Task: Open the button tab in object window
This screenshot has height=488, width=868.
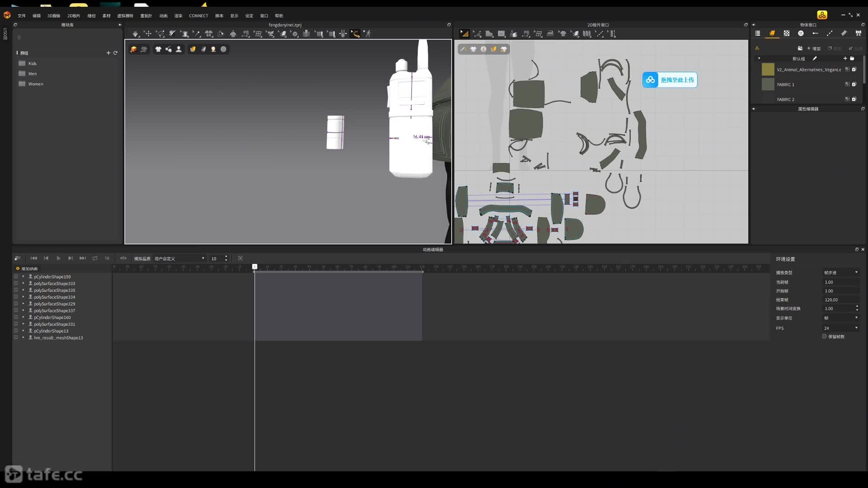Action: tap(801, 33)
